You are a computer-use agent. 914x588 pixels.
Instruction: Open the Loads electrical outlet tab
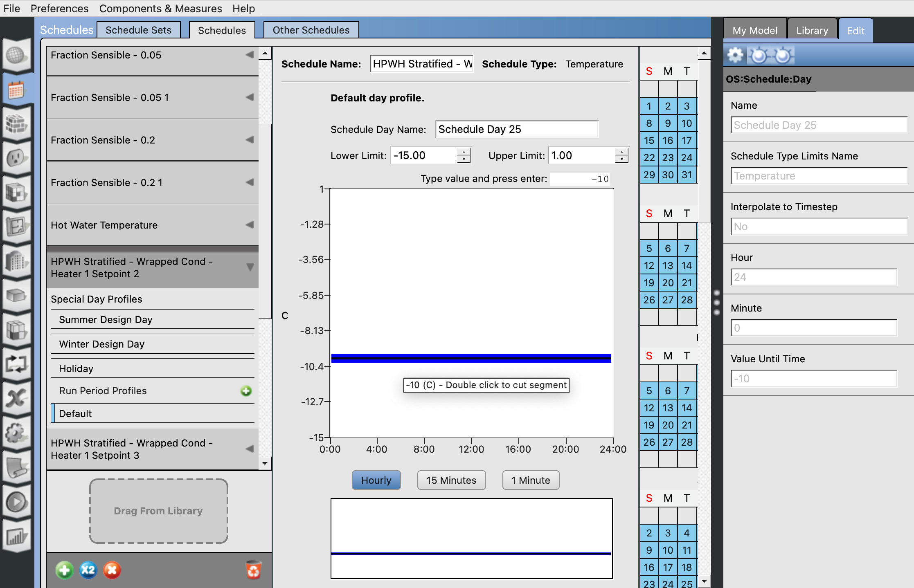tap(16, 158)
